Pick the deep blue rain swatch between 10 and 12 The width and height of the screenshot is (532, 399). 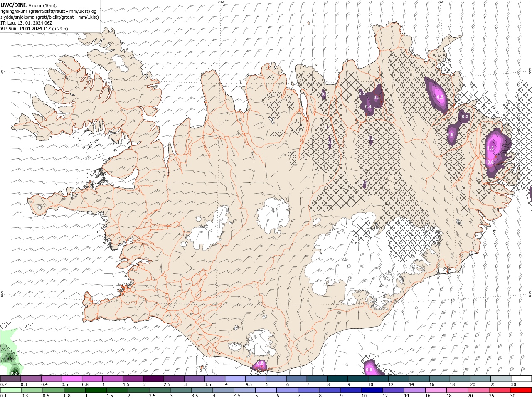372,390
